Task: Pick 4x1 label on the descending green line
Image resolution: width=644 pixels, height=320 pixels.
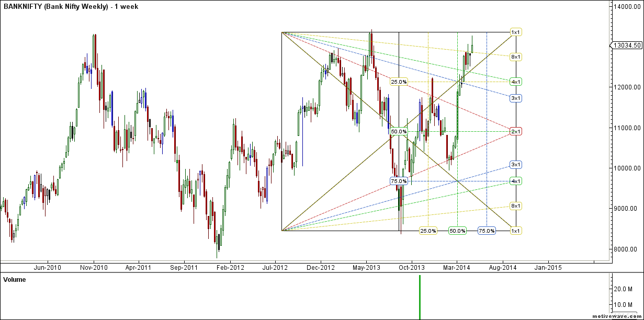Action: coord(516,82)
